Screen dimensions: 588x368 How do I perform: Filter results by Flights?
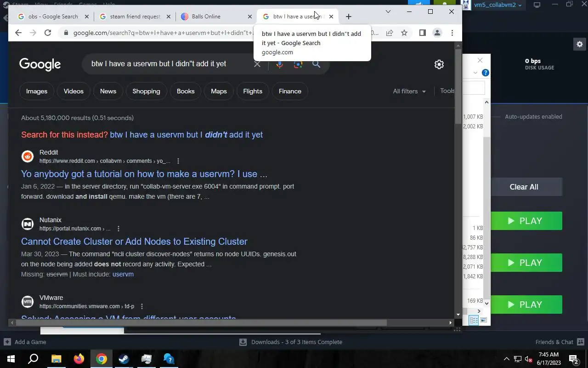pos(253,91)
